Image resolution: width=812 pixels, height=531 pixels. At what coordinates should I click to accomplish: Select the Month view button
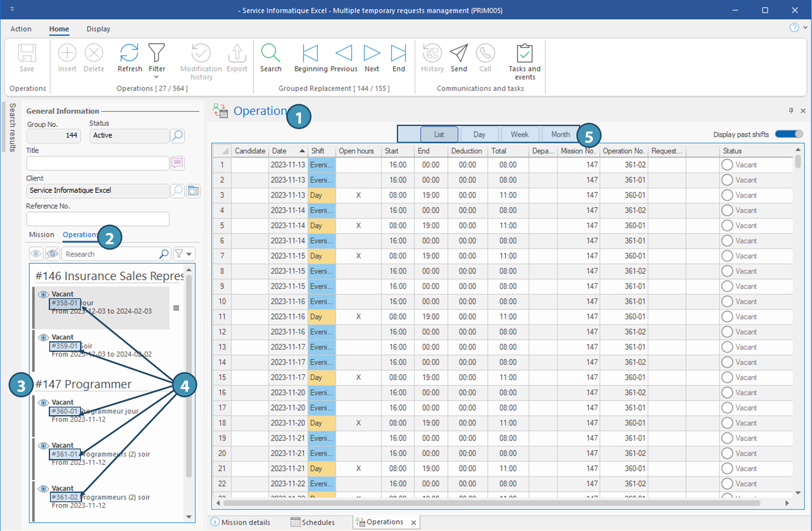pos(560,134)
